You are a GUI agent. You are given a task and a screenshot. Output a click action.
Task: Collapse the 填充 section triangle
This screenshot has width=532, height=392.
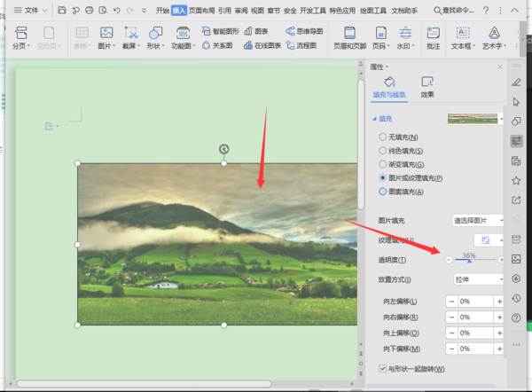point(374,119)
